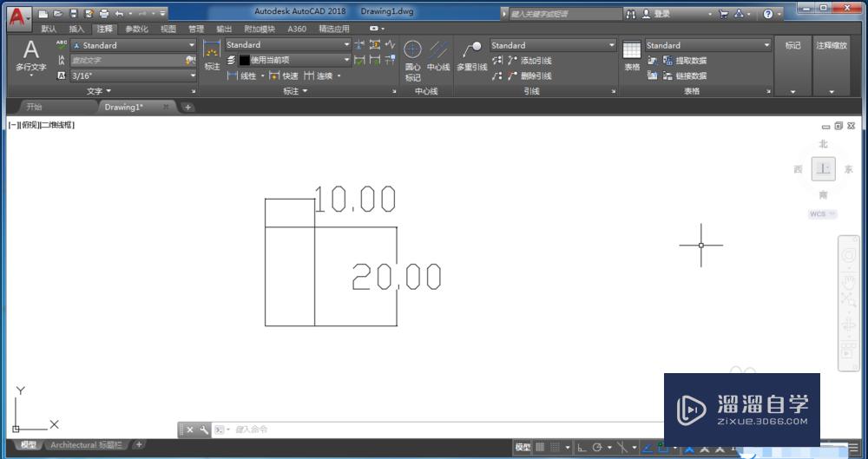
Task: Click the Save As quick-access icon
Action: [89, 14]
